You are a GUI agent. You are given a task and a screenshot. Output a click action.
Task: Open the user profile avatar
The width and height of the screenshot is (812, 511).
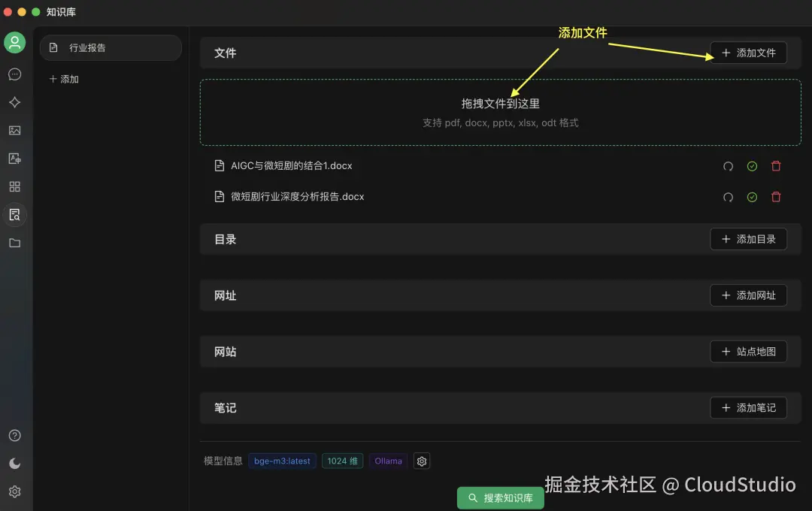tap(15, 43)
